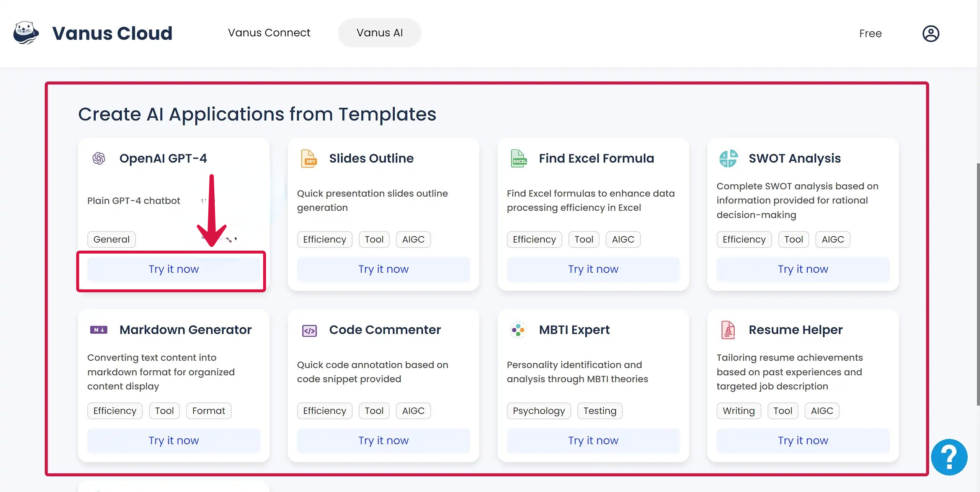The image size is (980, 492).
Task: Click the Efficiency tag on SWOT Analysis
Action: tap(744, 239)
